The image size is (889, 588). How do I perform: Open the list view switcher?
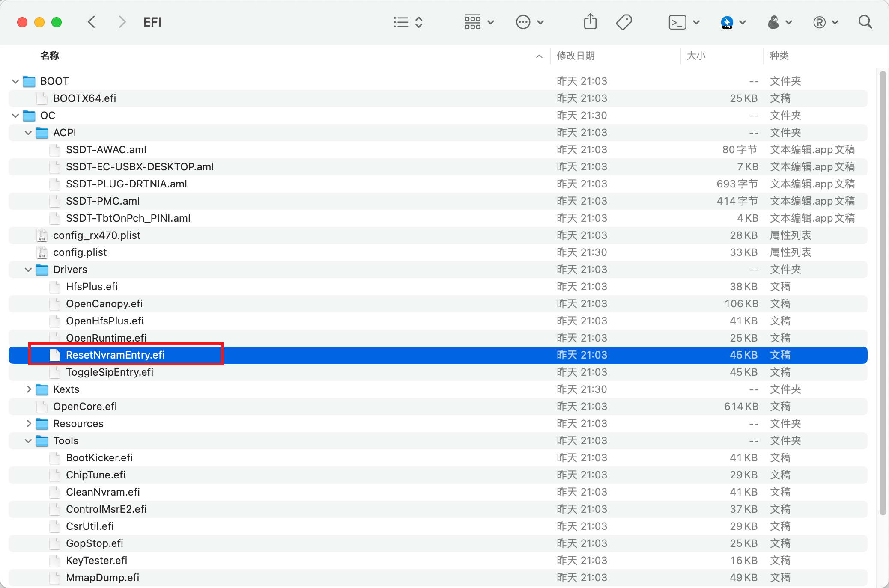coord(408,22)
